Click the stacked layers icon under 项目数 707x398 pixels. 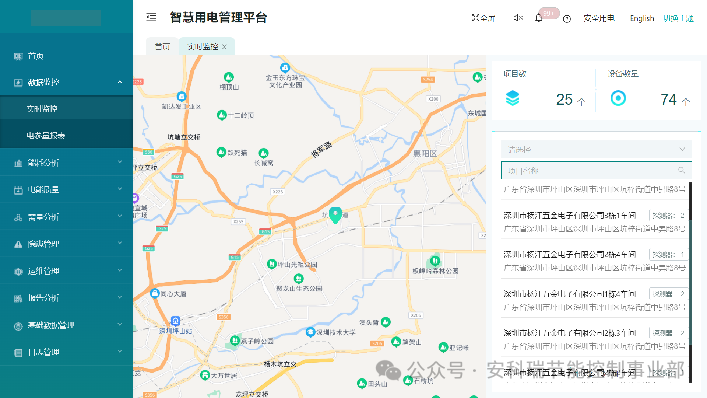coord(512,98)
